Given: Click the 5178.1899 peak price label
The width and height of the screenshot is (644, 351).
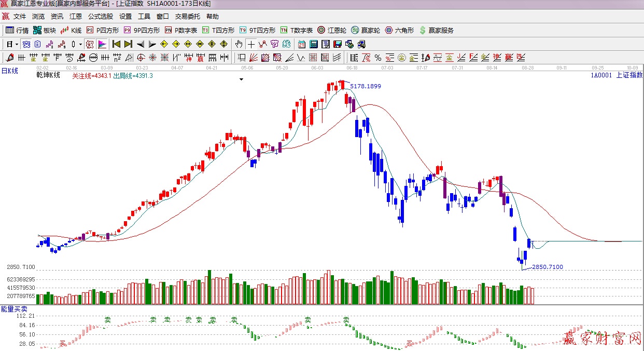Looking at the screenshot, I should click(366, 86).
